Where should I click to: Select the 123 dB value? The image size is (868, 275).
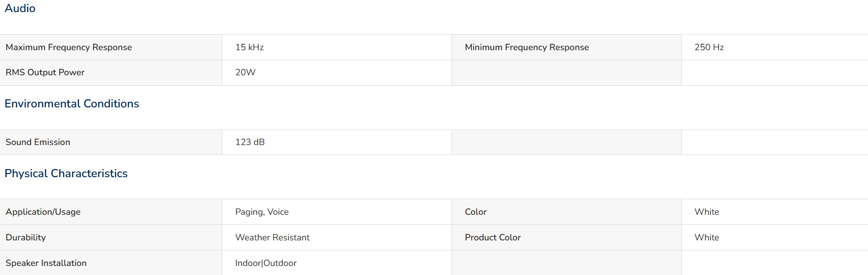point(250,142)
